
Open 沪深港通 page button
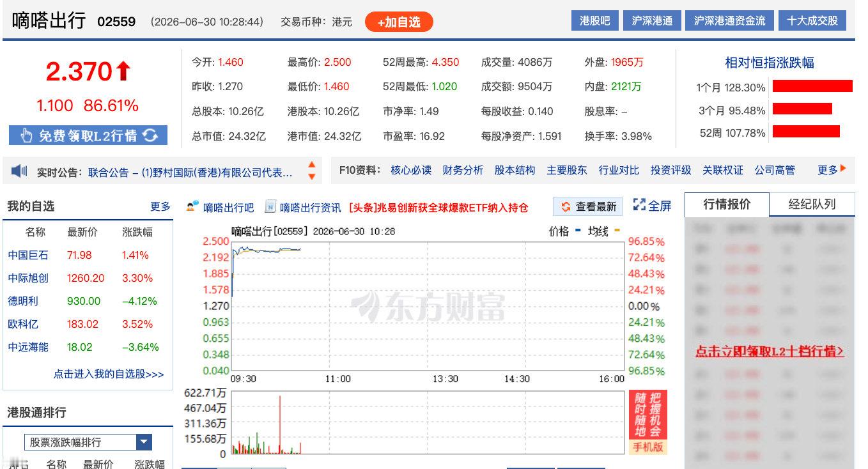(x=652, y=20)
